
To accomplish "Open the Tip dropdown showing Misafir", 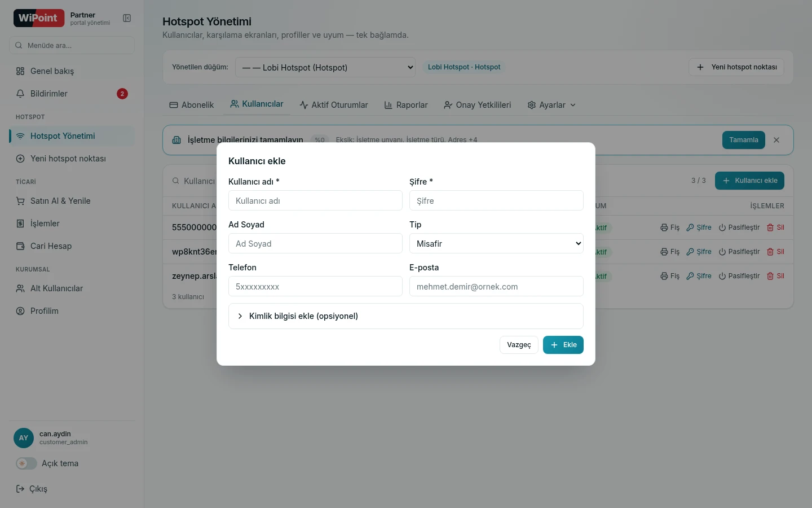I will (496, 243).
